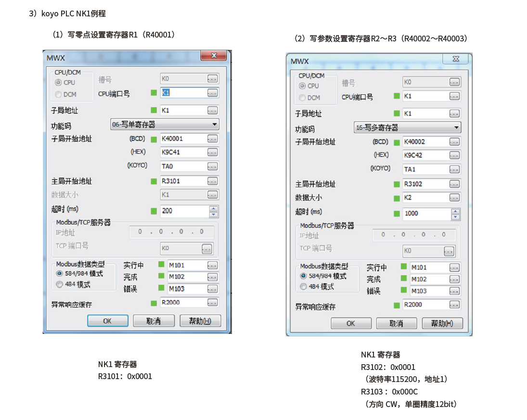
Task: Open the browse button beside the K40002 field
Action: point(454,142)
